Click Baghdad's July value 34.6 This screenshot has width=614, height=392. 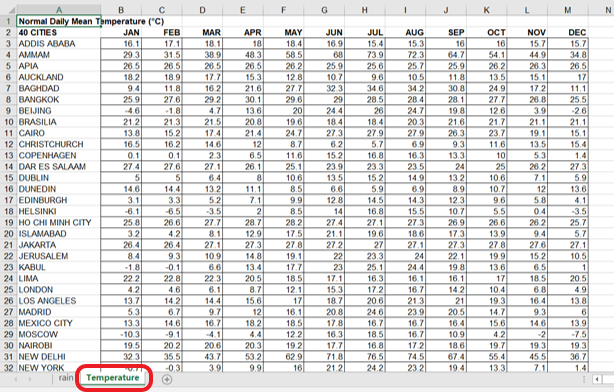coord(365,89)
